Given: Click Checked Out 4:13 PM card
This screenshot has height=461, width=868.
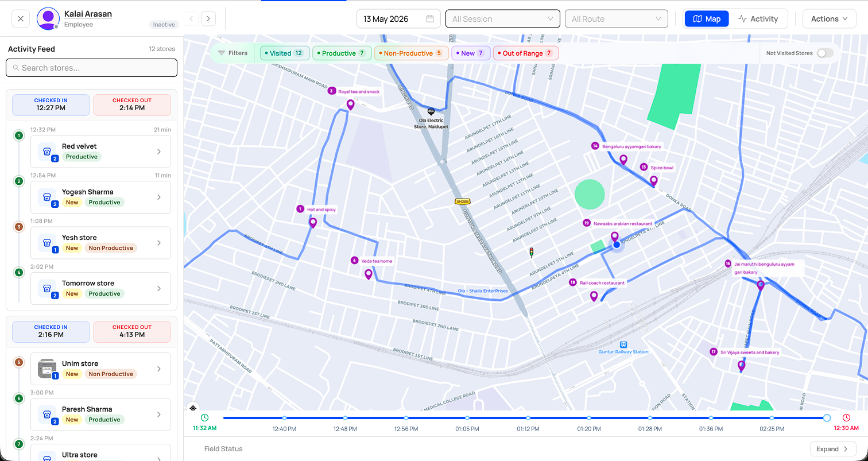Looking at the screenshot, I should 132,332.
